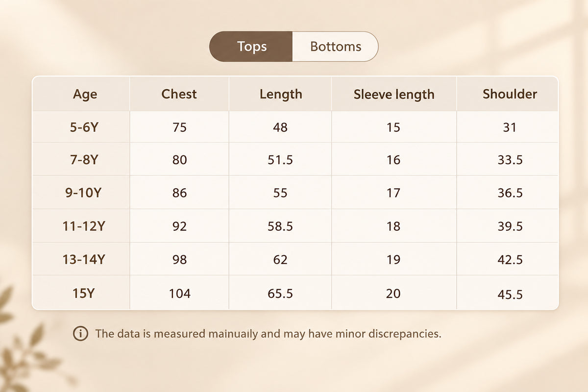Click the info icon beside the disclaimer
The image size is (588, 392).
point(80,334)
